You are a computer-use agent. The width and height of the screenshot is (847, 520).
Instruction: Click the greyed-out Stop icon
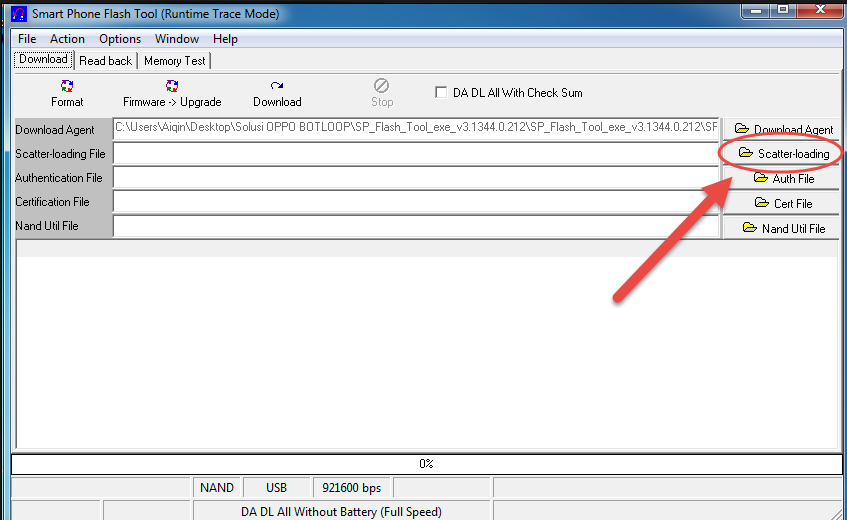pyautogui.click(x=381, y=85)
